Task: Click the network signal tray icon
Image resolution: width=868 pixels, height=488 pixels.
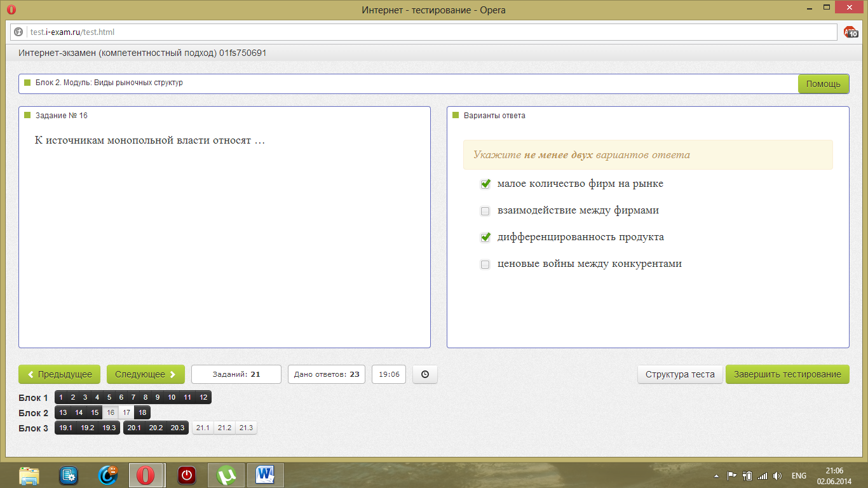Action: [763, 476]
